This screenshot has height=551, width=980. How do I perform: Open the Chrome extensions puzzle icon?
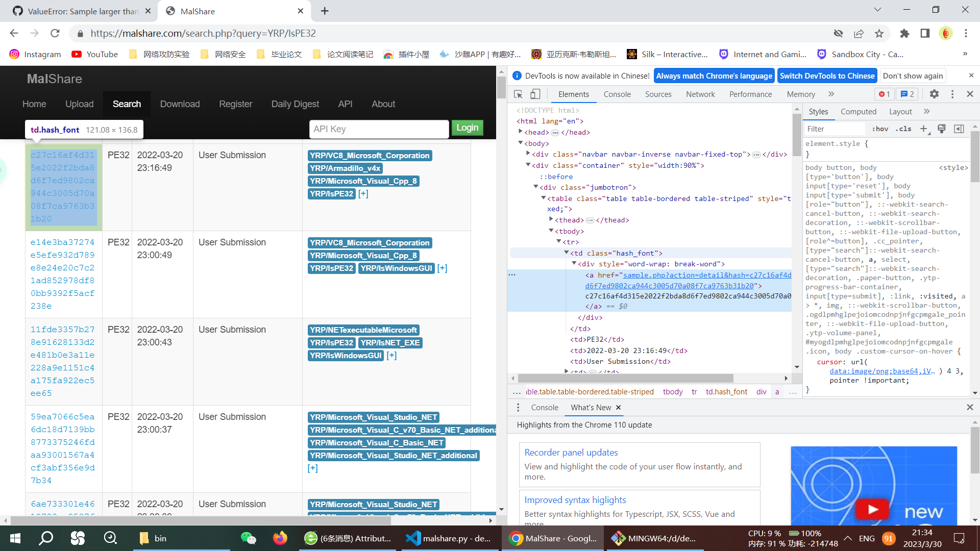pyautogui.click(x=905, y=33)
